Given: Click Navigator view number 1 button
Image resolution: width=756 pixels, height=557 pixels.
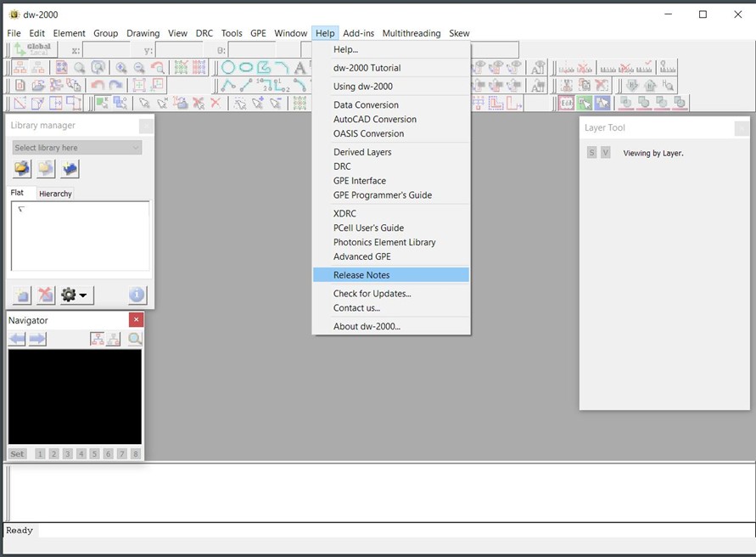Looking at the screenshot, I should click(x=40, y=453).
